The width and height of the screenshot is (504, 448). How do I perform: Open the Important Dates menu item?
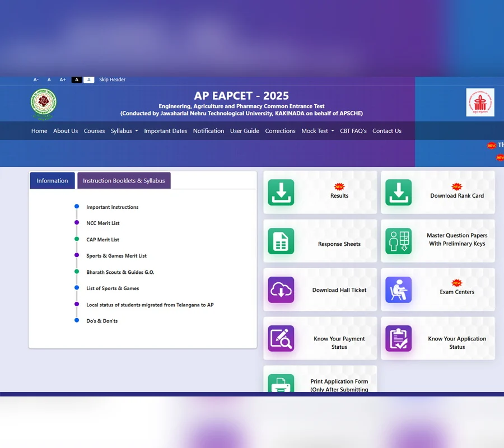coord(165,131)
